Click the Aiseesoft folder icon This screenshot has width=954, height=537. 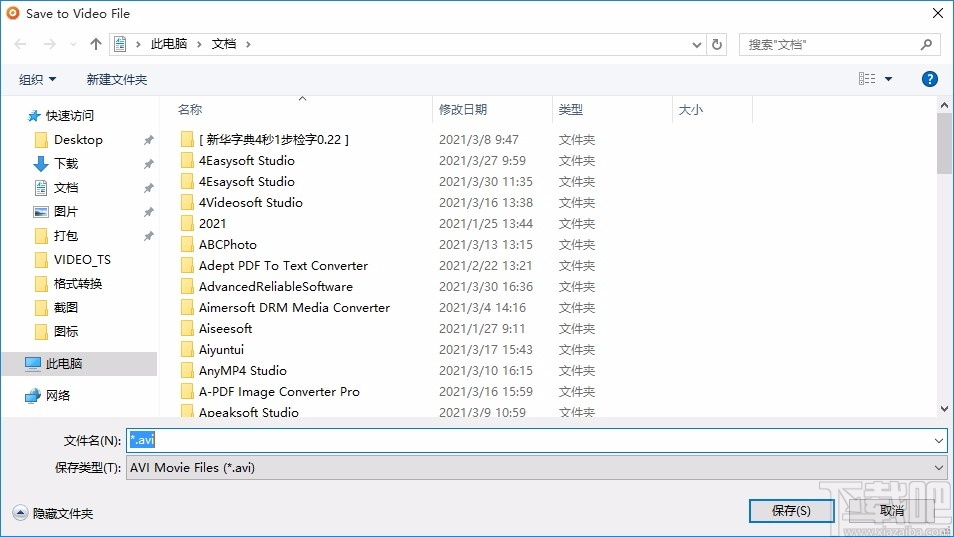[x=187, y=329]
